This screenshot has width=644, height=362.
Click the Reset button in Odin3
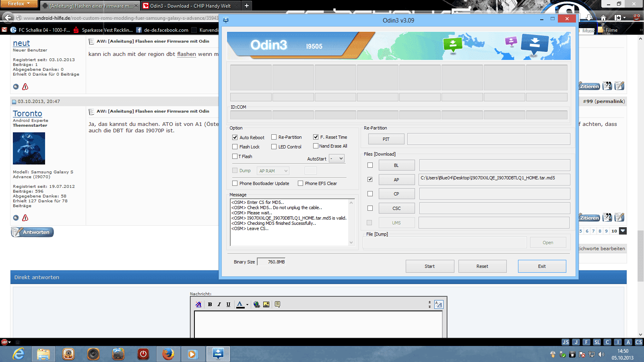(483, 266)
